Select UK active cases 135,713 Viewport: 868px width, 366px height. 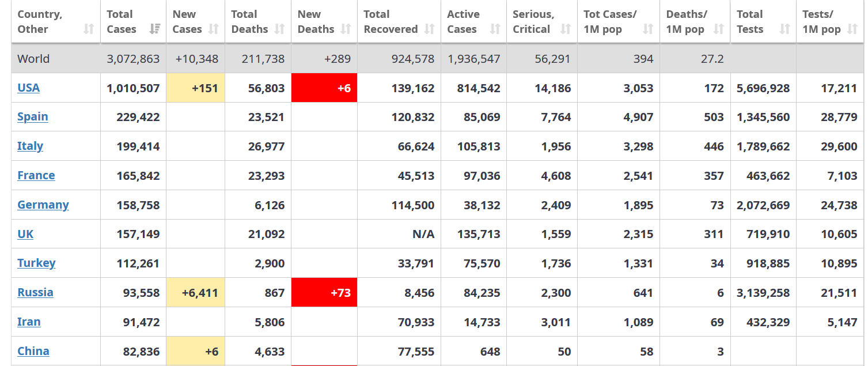[479, 234]
